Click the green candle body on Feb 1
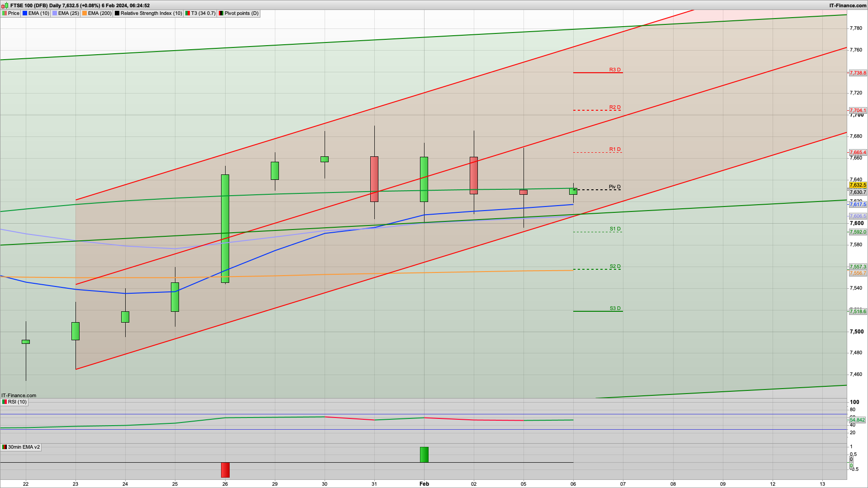This screenshot has height=488, width=868. pos(424,179)
